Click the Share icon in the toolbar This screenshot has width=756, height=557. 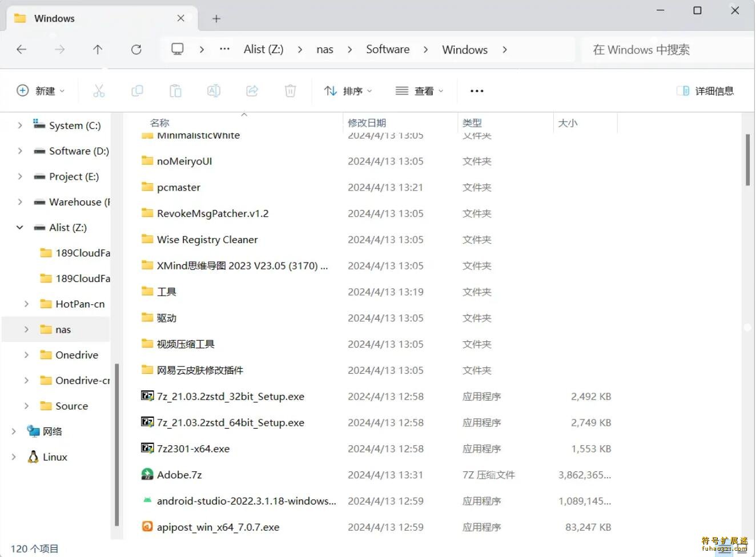coord(252,90)
